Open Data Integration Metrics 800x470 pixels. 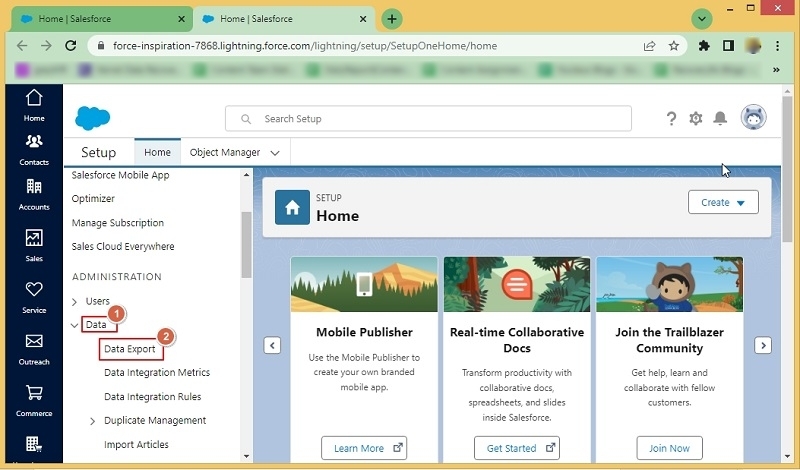coord(157,373)
